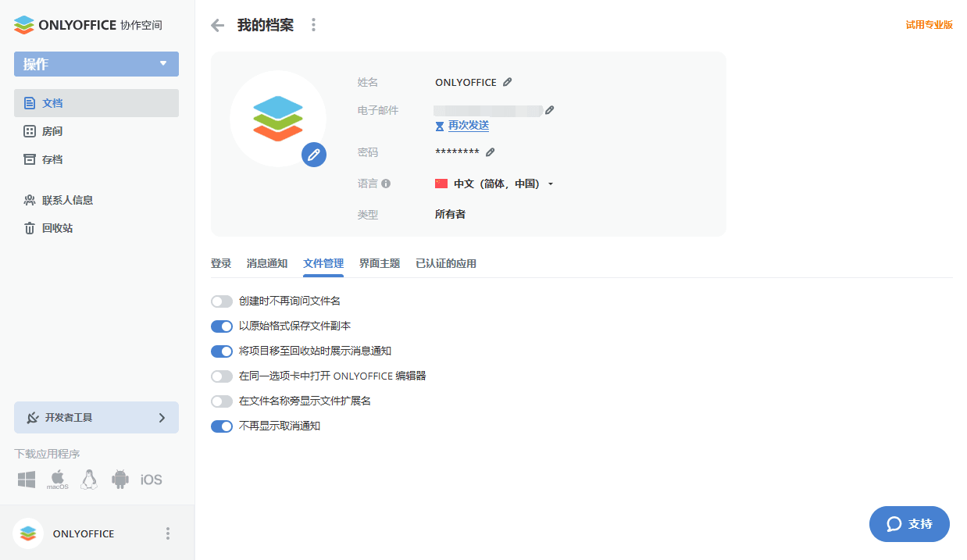
Task: Open the 已认证的应用 tab
Action: [446, 264]
